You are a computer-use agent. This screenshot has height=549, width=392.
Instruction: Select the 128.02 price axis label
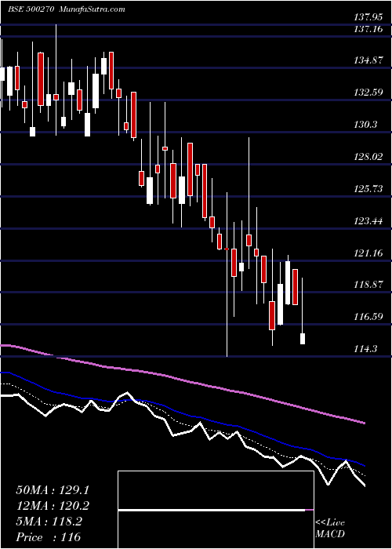click(368, 157)
